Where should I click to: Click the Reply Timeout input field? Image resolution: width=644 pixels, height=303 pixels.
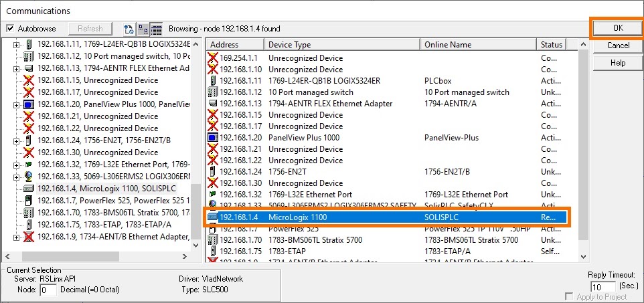point(602,286)
